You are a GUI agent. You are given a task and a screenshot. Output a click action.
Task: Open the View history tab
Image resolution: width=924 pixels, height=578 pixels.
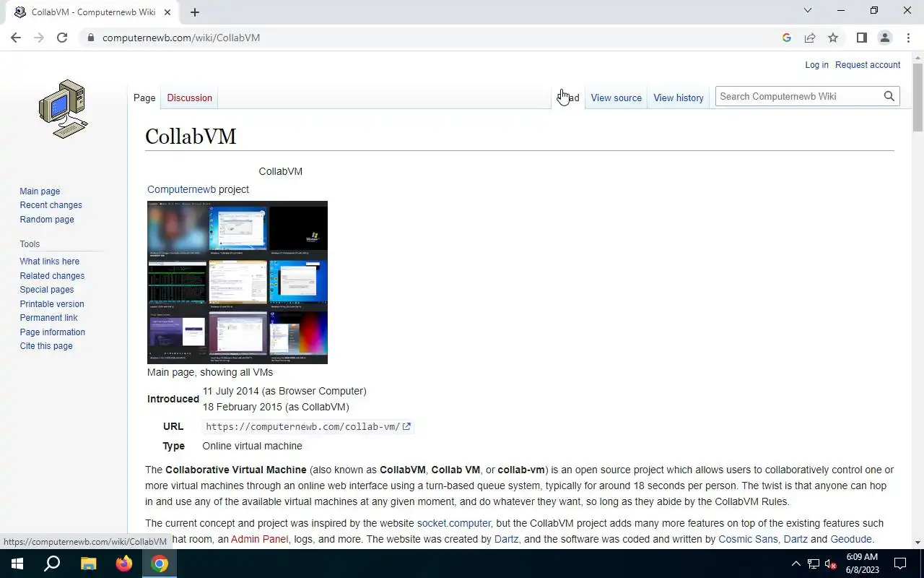679,98
